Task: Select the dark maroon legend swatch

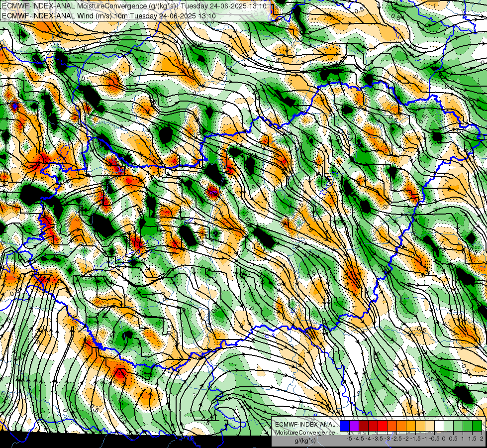Action: tap(364, 426)
